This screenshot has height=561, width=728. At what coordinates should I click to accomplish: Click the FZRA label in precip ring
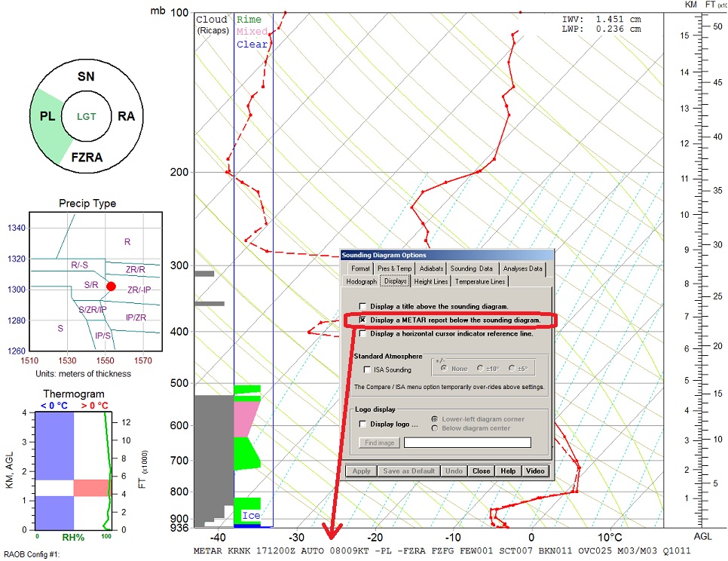pyautogui.click(x=87, y=158)
